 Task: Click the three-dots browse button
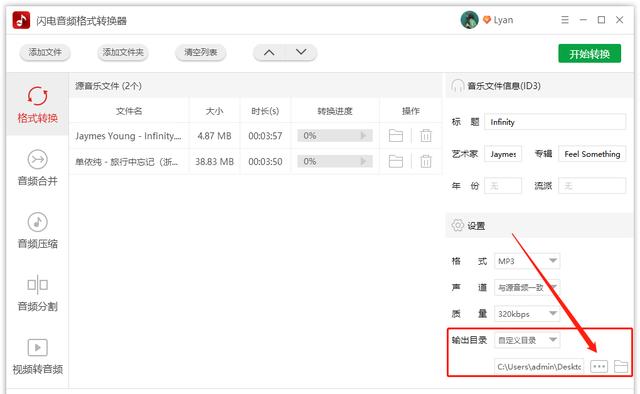click(x=599, y=367)
